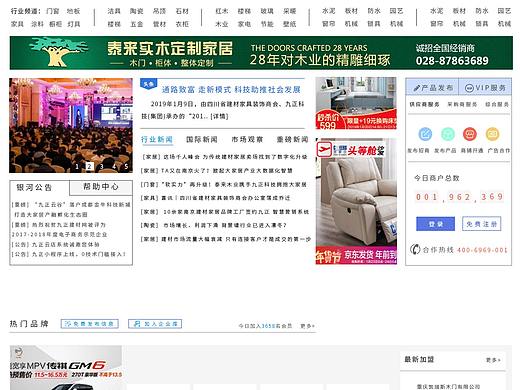This screenshot has height=390, width=520.
Task: Click the 今日商户总数 counter 001,962,369
Action: (459, 197)
